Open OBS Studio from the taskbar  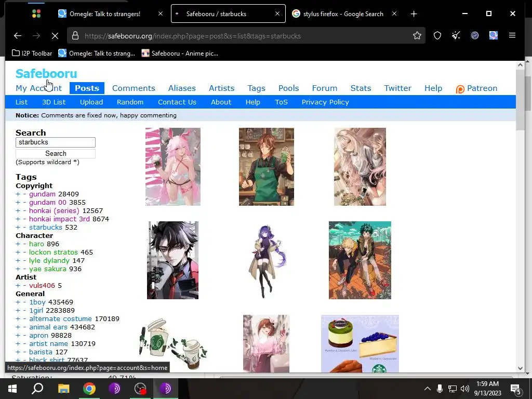[x=140, y=389]
